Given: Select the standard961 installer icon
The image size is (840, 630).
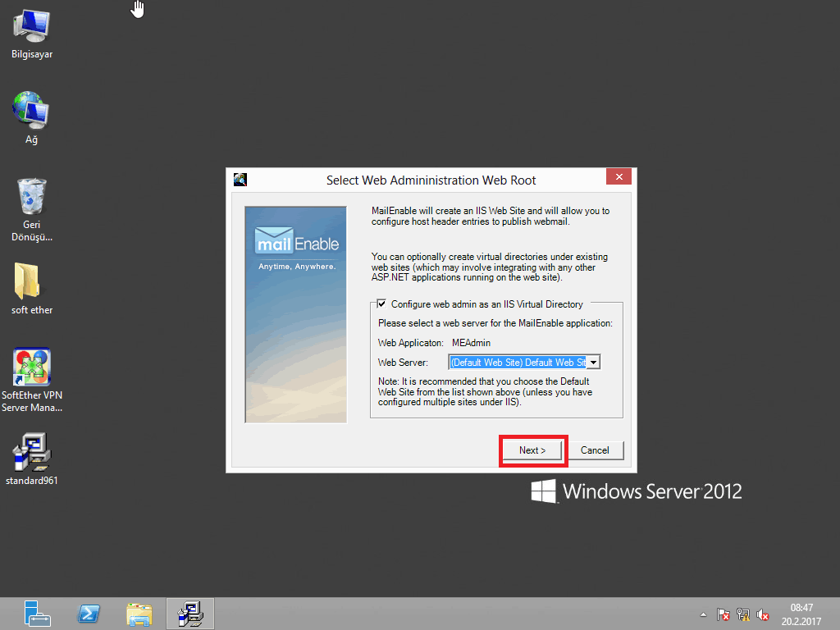Looking at the screenshot, I should tap(32, 459).
